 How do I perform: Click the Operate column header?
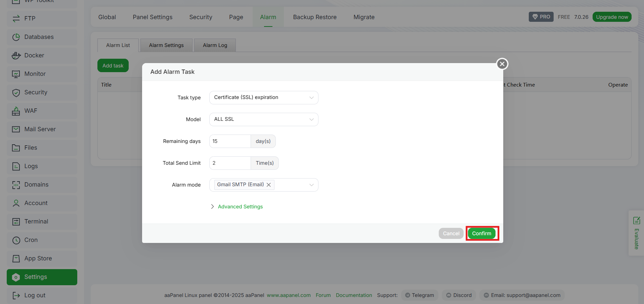pos(618,85)
